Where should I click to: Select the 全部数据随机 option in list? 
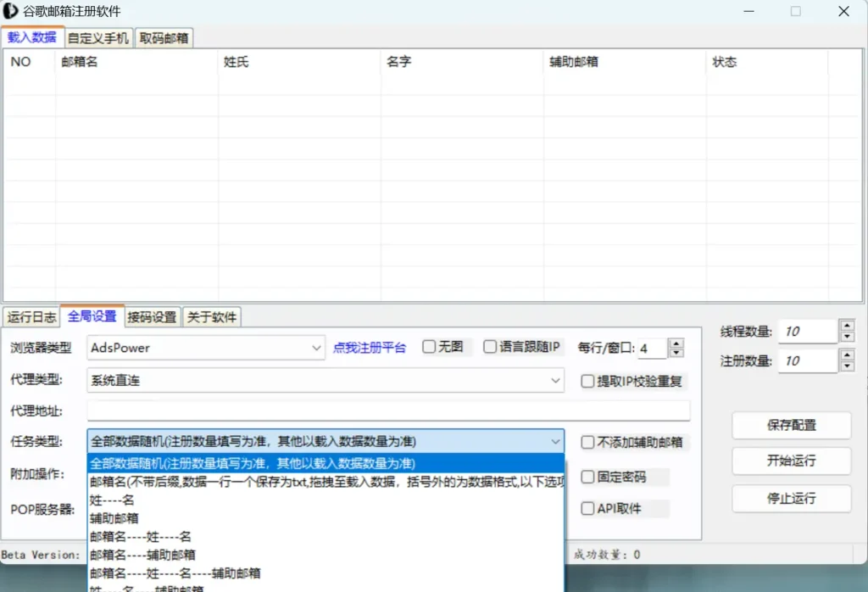click(x=325, y=463)
